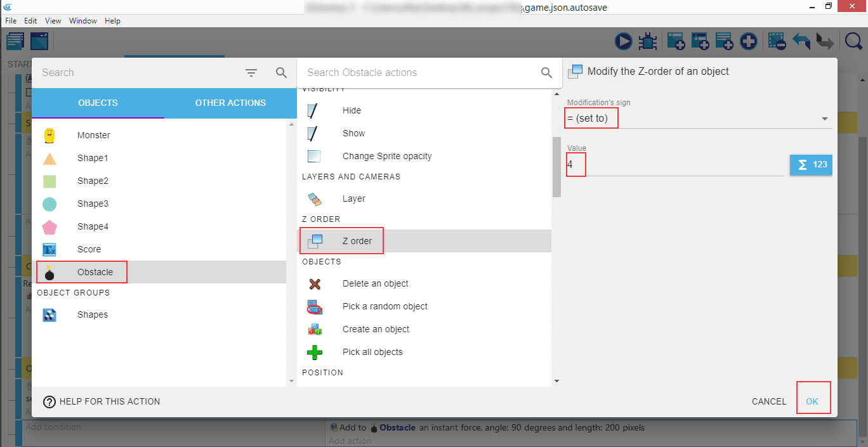Image resolution: width=868 pixels, height=447 pixels.
Task: Select the Show visibility action
Action: point(353,133)
